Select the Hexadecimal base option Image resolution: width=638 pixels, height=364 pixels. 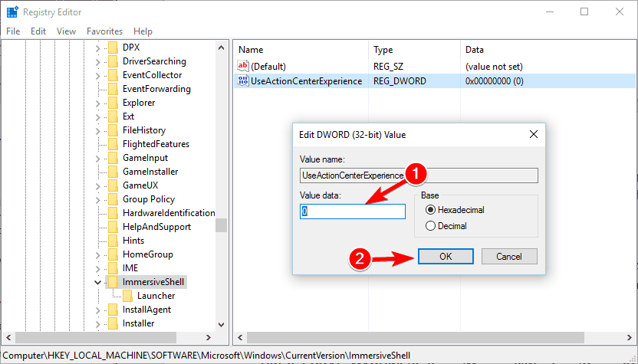pos(430,210)
